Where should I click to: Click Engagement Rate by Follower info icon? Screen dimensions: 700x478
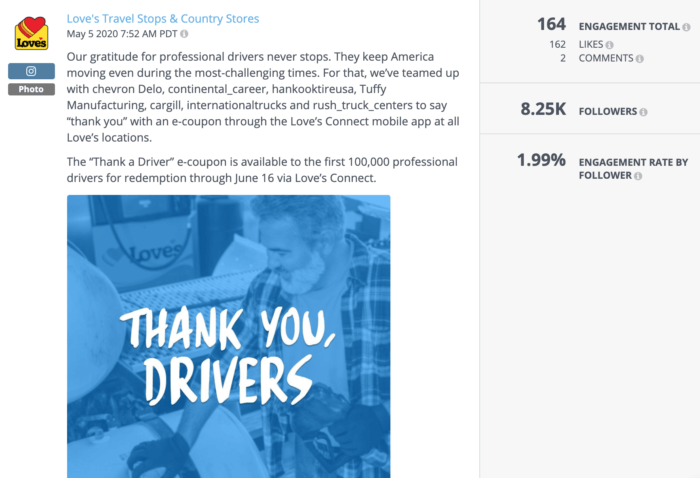(x=637, y=176)
